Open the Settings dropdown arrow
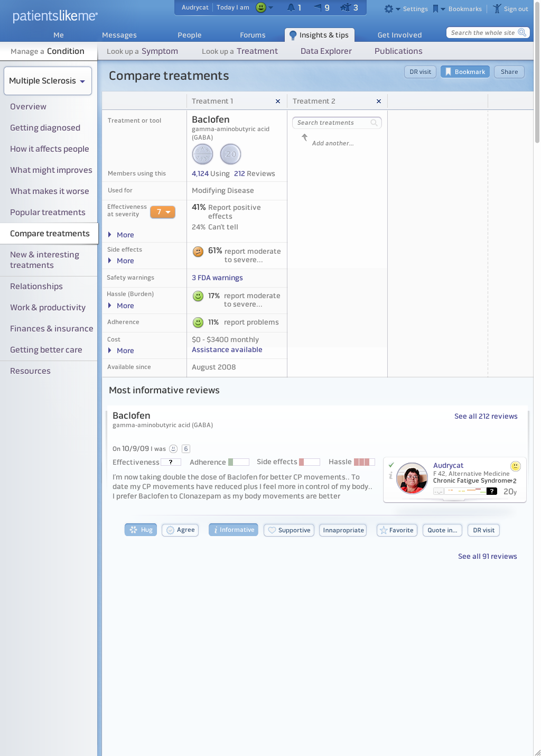The height and width of the screenshot is (756, 541). (x=398, y=10)
